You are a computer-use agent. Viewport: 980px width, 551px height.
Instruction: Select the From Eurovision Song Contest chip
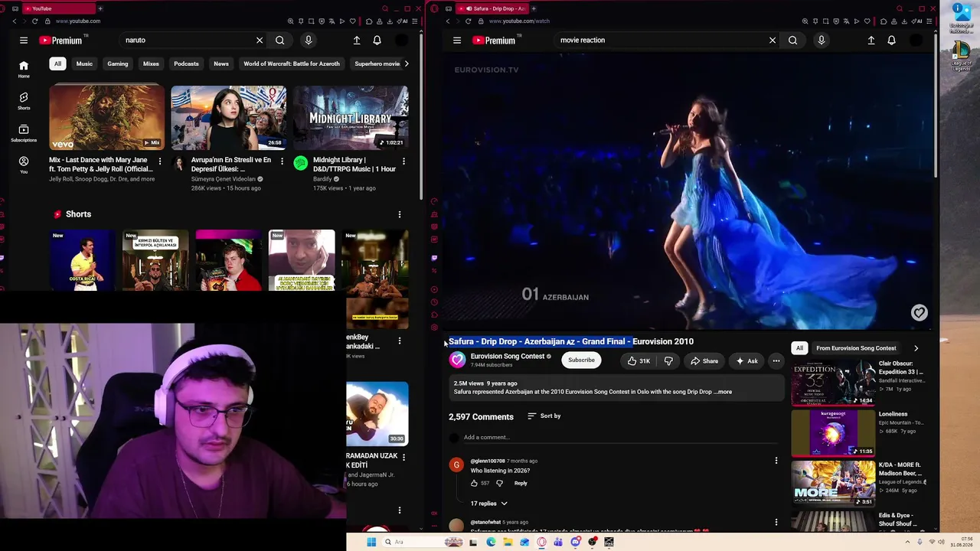click(x=856, y=348)
